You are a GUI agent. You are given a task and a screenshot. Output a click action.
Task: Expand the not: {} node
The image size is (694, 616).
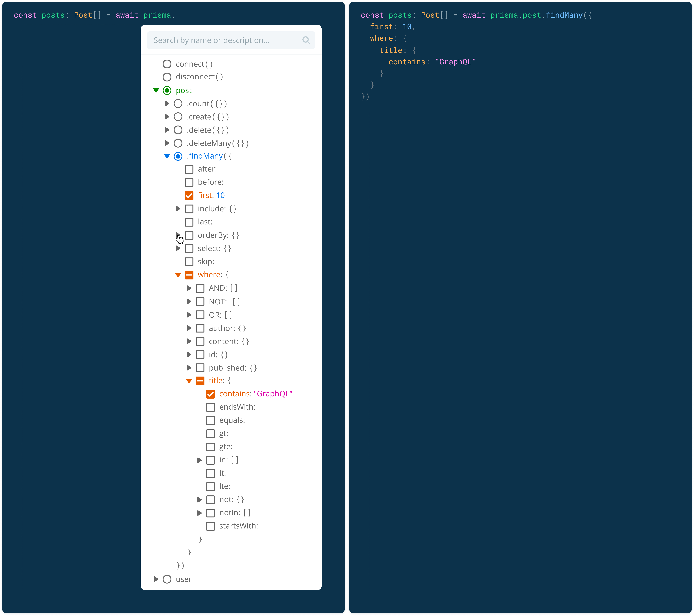point(200,500)
